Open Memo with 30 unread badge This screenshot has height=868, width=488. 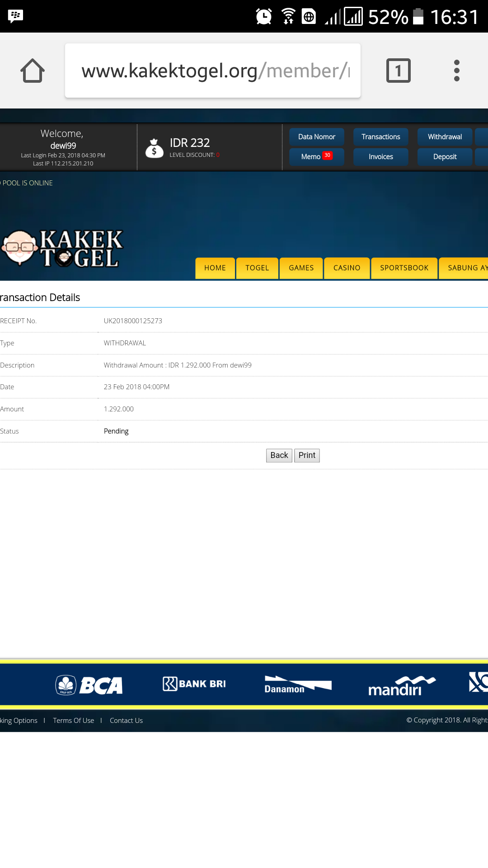click(x=316, y=157)
